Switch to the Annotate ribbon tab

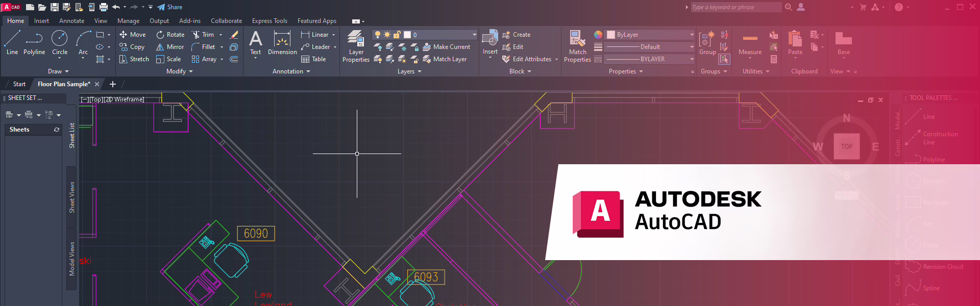pos(71,21)
